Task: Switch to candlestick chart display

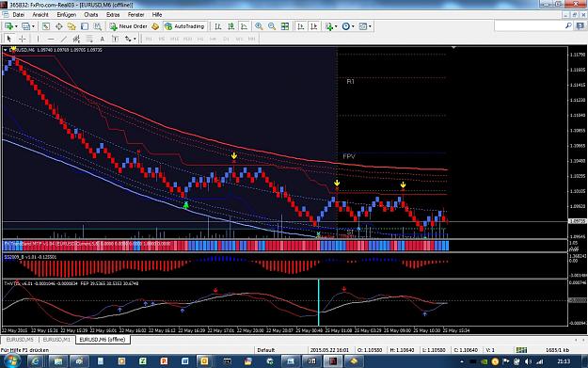Action: [231, 26]
